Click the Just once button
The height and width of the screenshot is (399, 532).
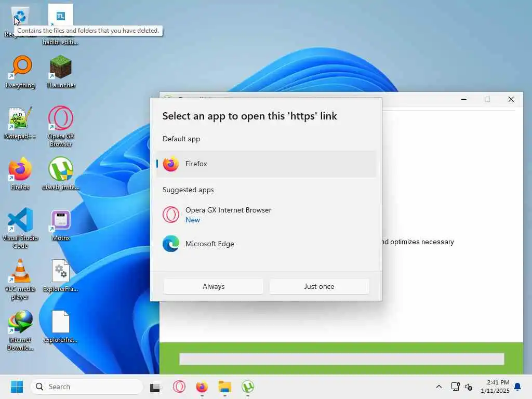point(320,286)
